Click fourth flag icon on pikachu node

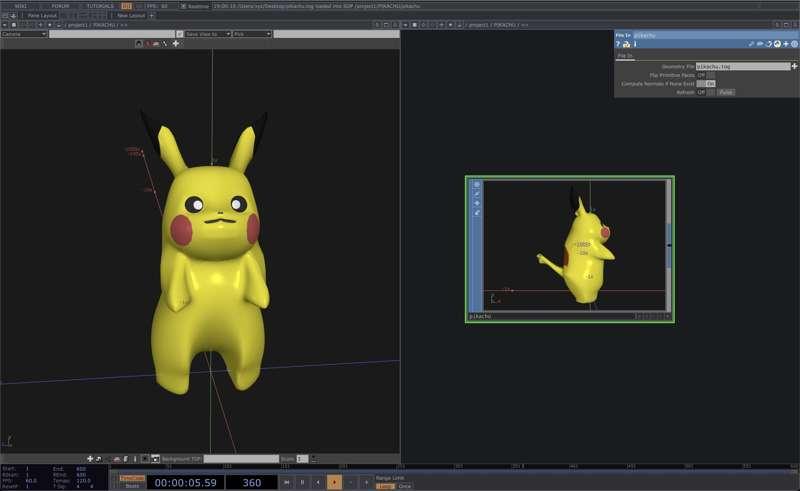tap(477, 212)
